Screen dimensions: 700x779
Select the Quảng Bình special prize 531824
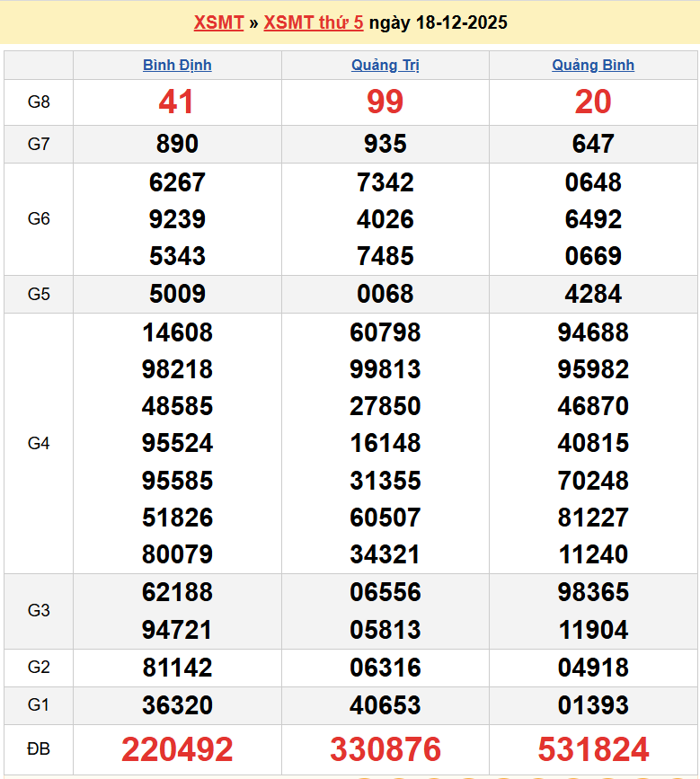pyautogui.click(x=593, y=748)
